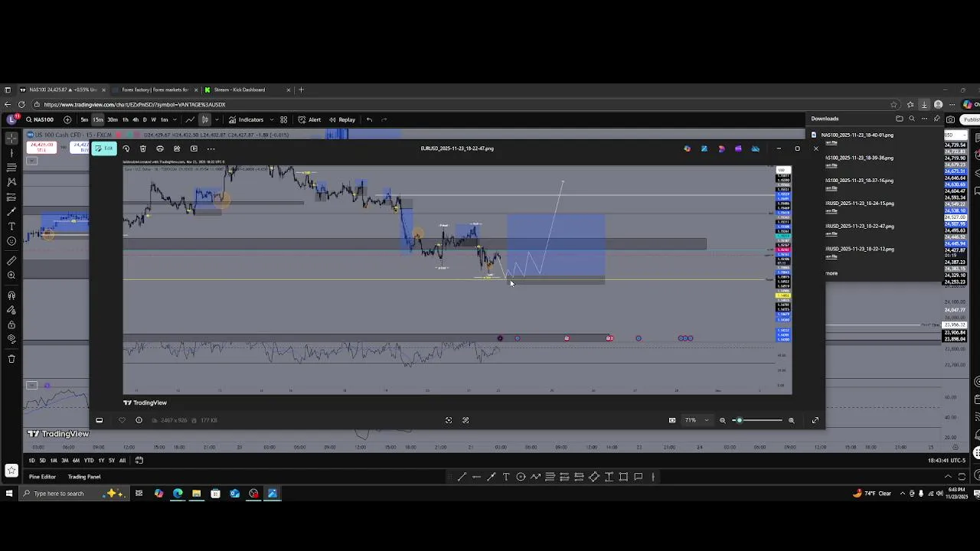Pin the Downloads panel
The image size is (980, 551).
[x=937, y=119]
